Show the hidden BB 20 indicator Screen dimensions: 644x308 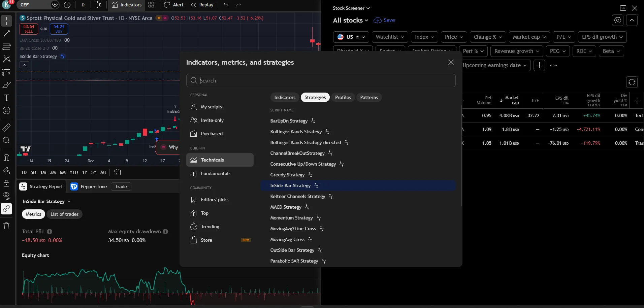click(55, 48)
